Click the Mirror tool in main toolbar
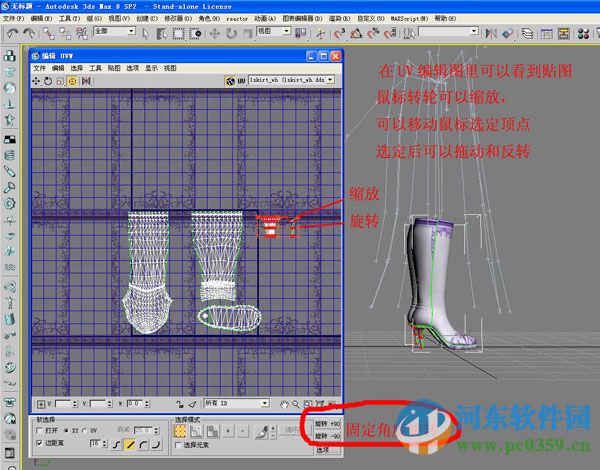The height and width of the screenshot is (470, 600). (x=491, y=34)
